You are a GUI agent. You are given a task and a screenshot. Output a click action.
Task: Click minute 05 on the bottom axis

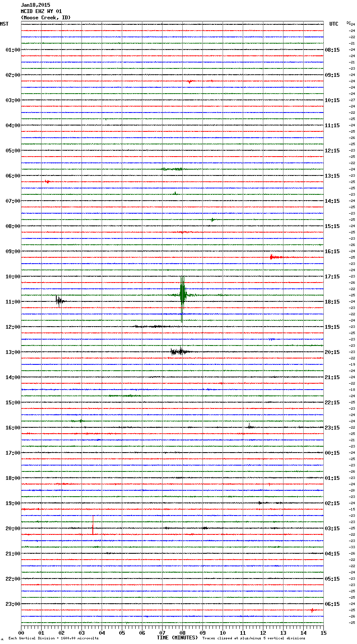pos(122,633)
